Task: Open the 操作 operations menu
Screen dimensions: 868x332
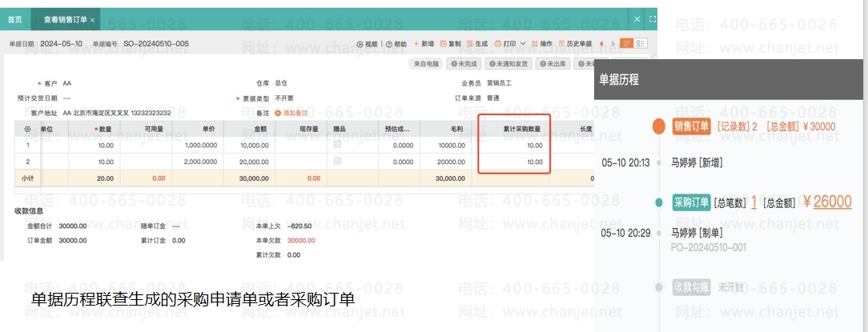Action: click(541, 44)
